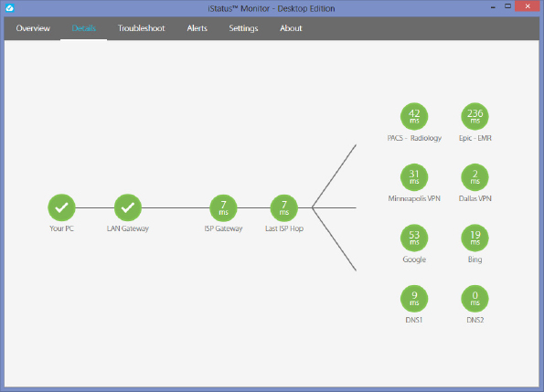Show the About tab

(291, 28)
